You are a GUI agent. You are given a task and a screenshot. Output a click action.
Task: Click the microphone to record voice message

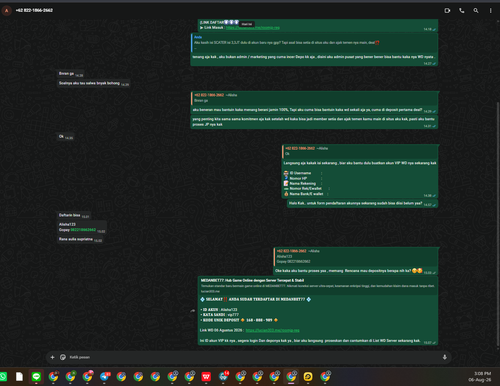pos(445,357)
